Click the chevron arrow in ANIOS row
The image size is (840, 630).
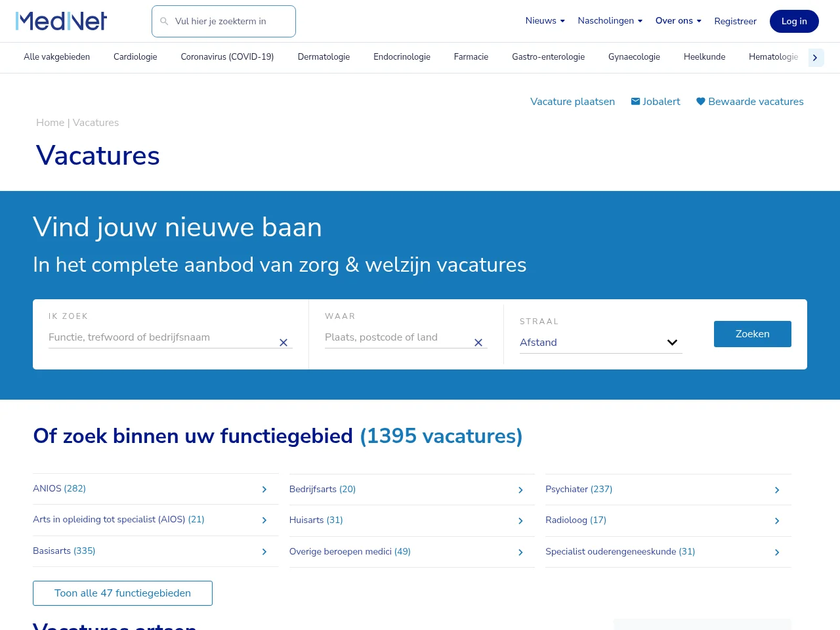click(264, 490)
